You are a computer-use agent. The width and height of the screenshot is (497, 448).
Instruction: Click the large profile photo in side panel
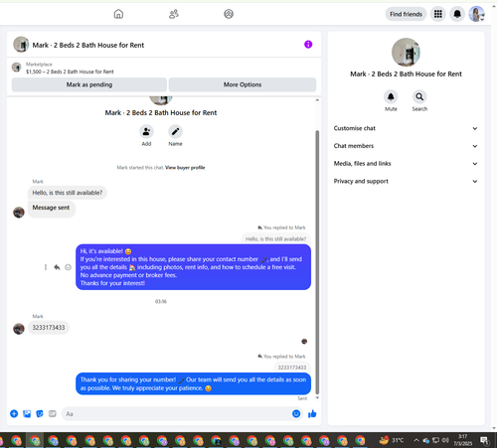coord(406,52)
